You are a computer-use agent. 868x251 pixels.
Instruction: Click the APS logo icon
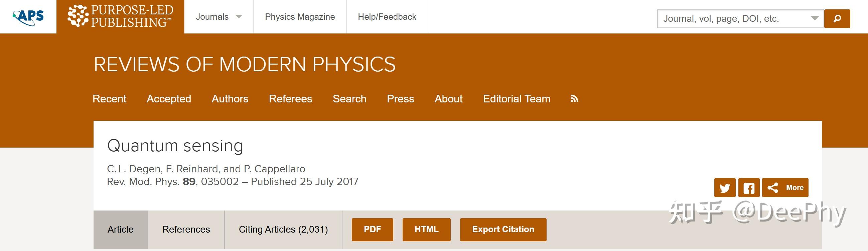click(x=28, y=17)
